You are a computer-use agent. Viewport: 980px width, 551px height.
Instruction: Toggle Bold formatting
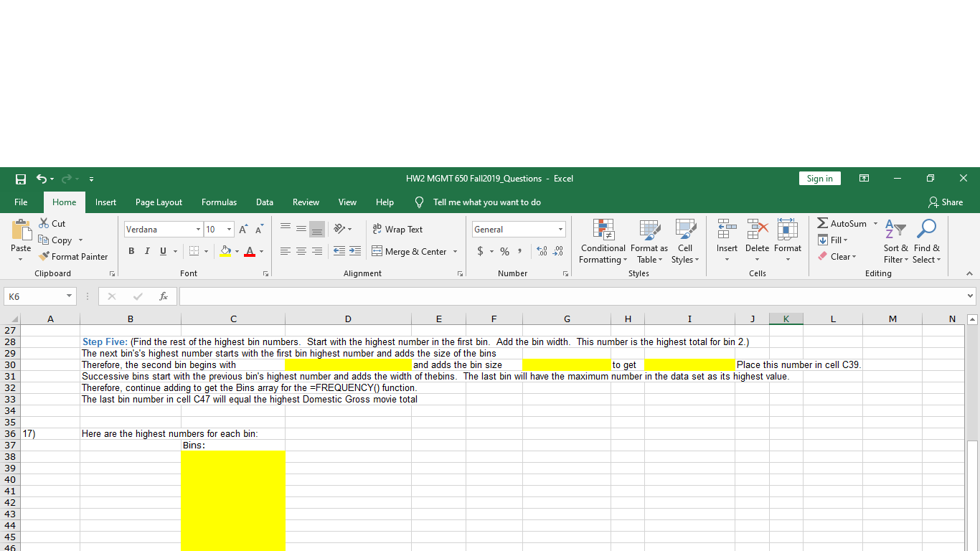click(131, 251)
